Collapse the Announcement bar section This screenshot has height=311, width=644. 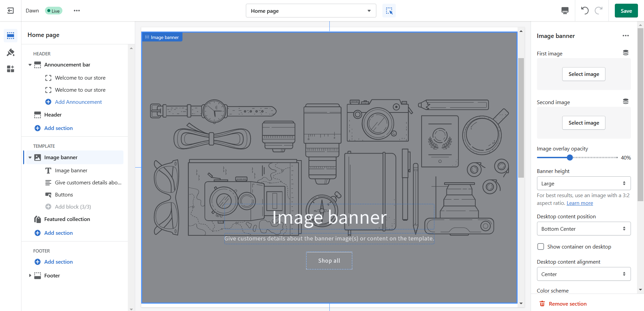click(x=30, y=65)
